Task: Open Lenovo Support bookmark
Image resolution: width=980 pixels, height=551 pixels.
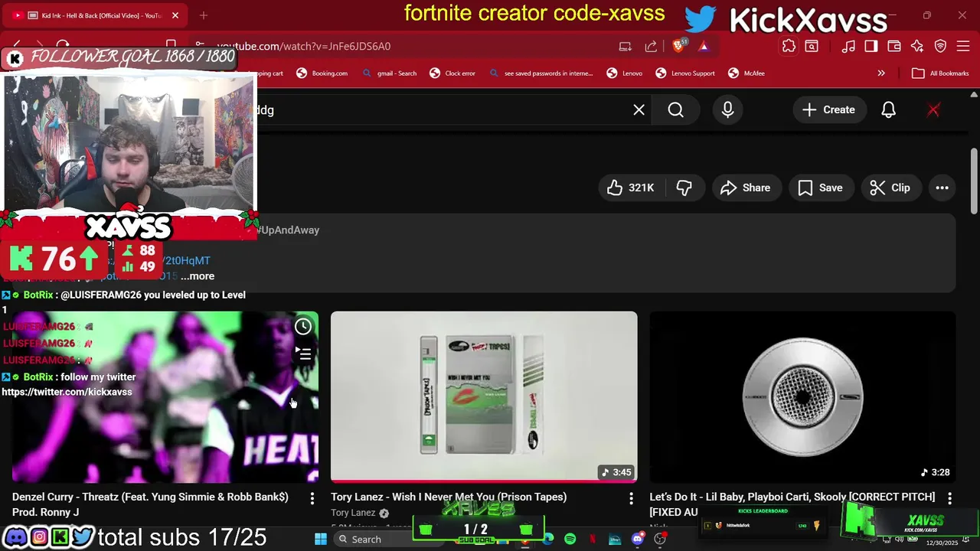Action: point(685,73)
